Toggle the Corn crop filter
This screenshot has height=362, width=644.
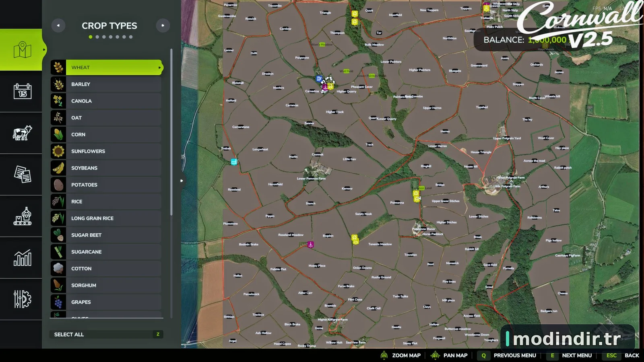106,135
